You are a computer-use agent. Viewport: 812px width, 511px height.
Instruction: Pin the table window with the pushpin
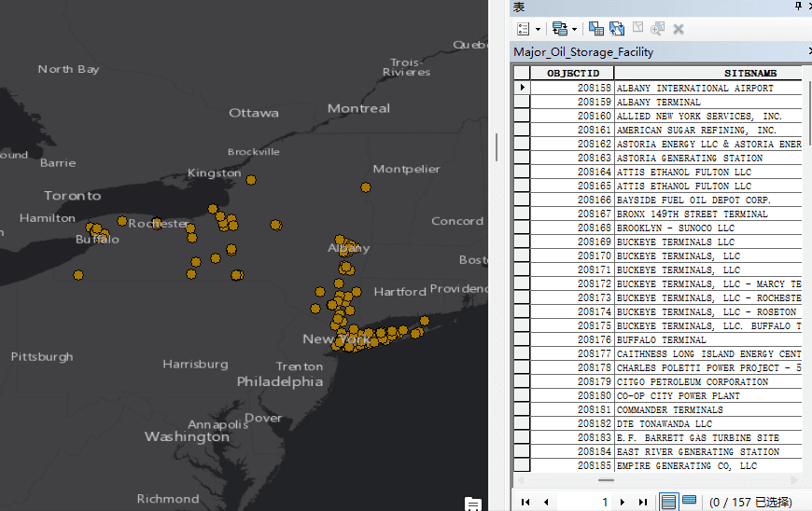(798, 6)
